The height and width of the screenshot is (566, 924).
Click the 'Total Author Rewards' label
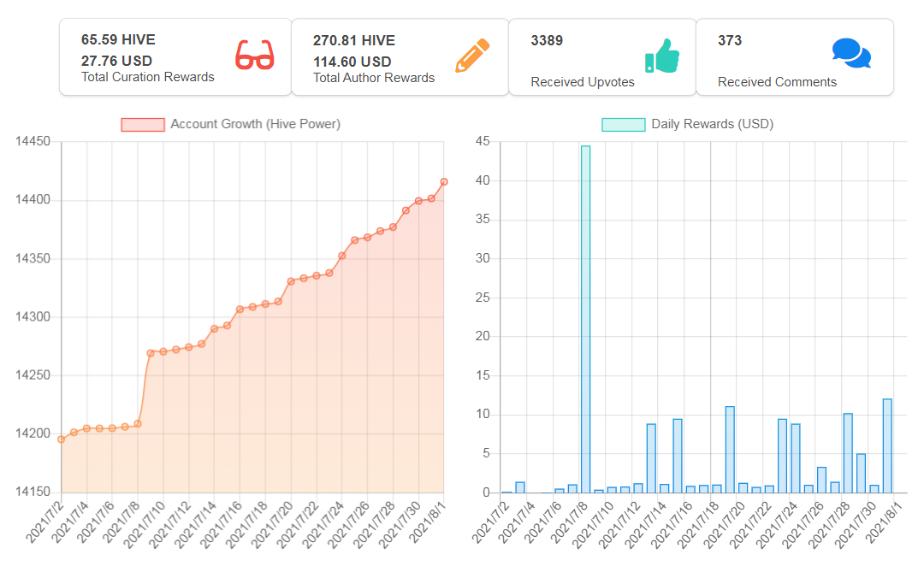pyautogui.click(x=374, y=78)
